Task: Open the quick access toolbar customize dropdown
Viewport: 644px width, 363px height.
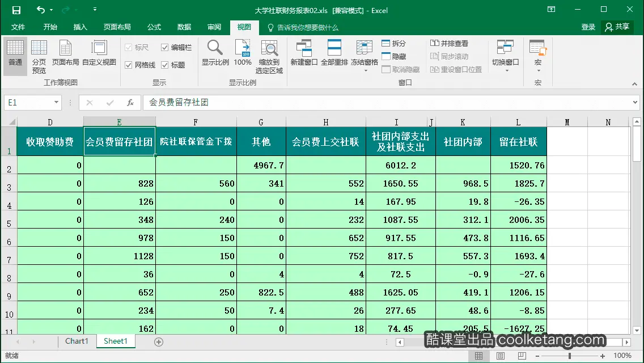Action: [x=95, y=9]
